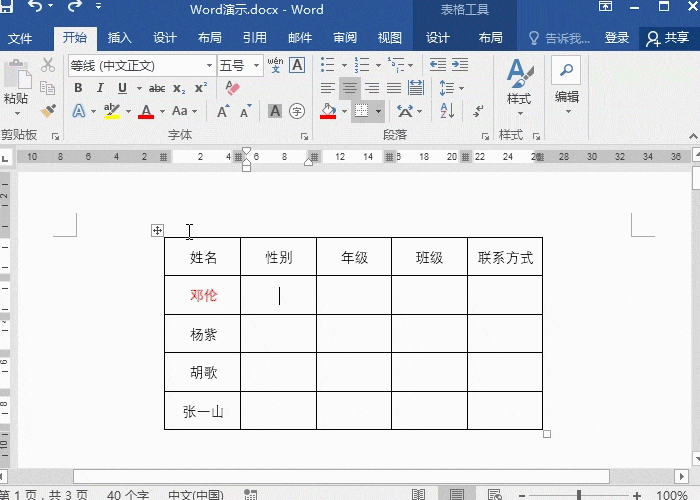Click the 告诉我 search box
The image size is (700, 500).
[559, 38]
